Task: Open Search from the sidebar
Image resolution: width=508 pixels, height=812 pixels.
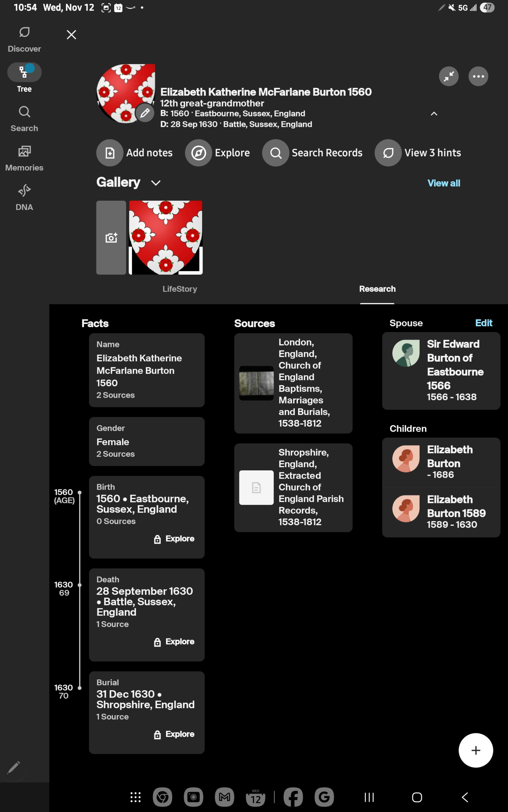Action: [24, 118]
